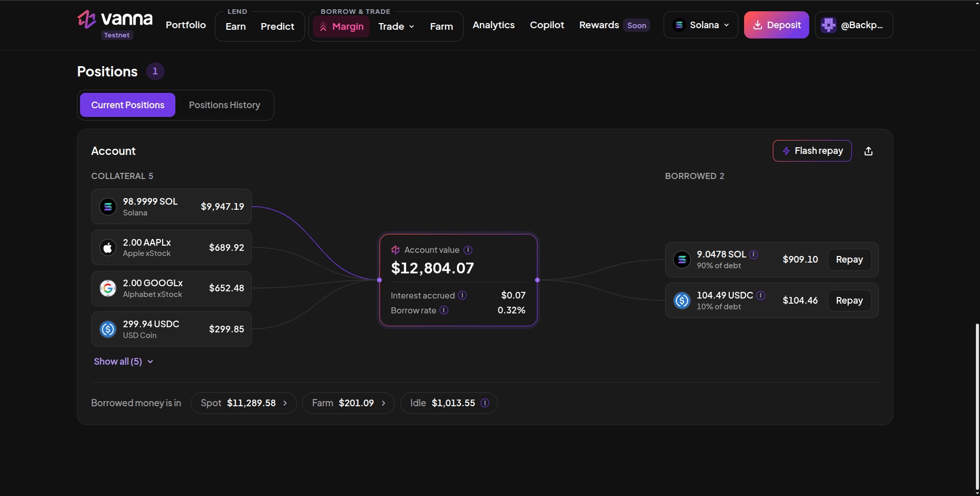Viewport: 980px width, 496px height.
Task: Expand Show all (5) collateral list
Action: click(124, 362)
